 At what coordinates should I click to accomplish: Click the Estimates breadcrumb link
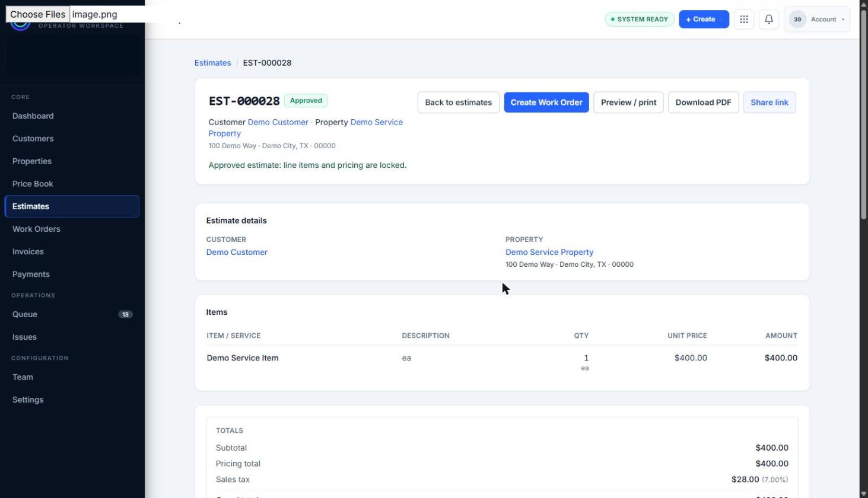pyautogui.click(x=212, y=63)
